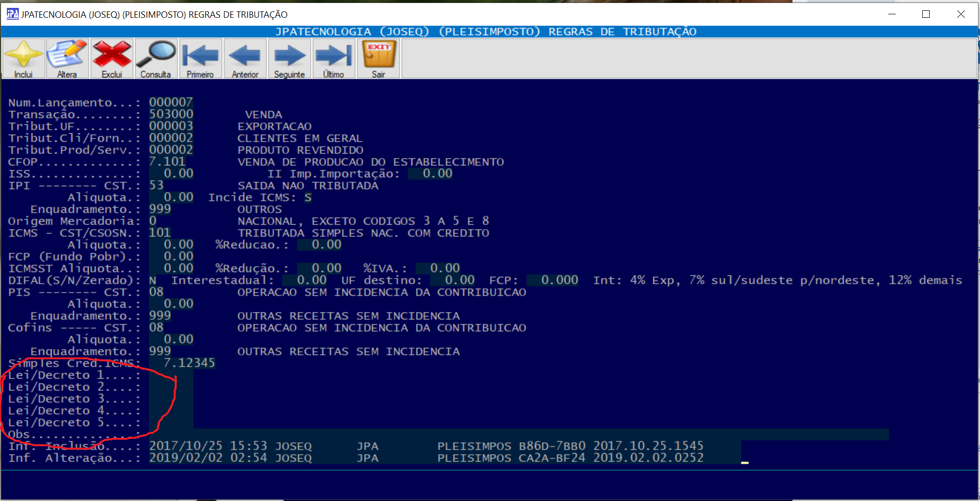The width and height of the screenshot is (980, 501).
Task: Click the Lei/Decreto 5 input field
Action: (171, 423)
